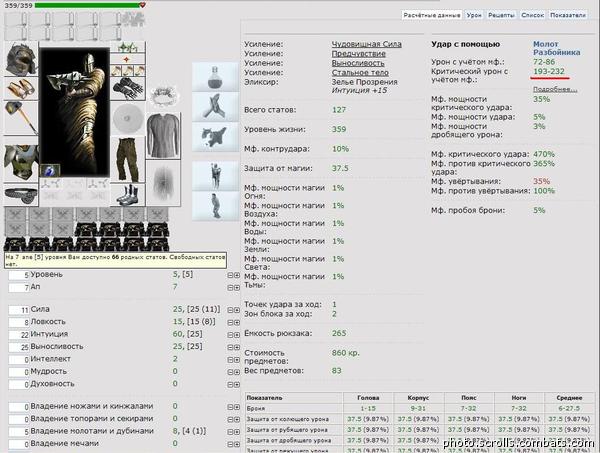Click the Уровень value input field

tap(19, 275)
